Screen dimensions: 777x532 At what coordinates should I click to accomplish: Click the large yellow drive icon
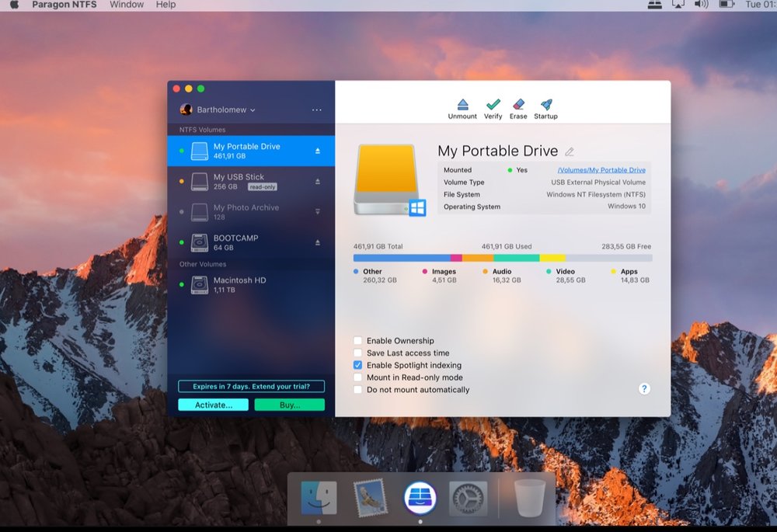pos(390,180)
